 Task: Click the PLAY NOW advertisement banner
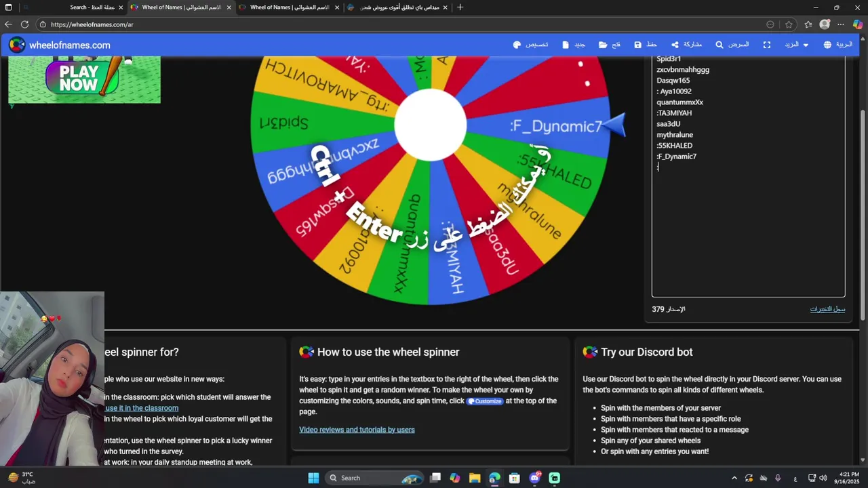(x=84, y=79)
